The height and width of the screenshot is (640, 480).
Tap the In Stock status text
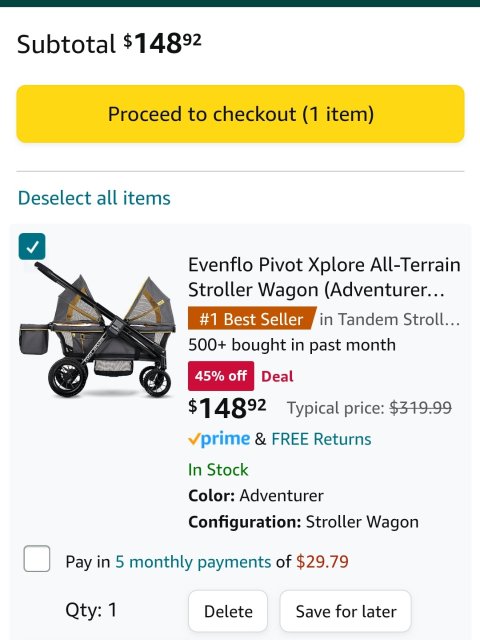[218, 470]
